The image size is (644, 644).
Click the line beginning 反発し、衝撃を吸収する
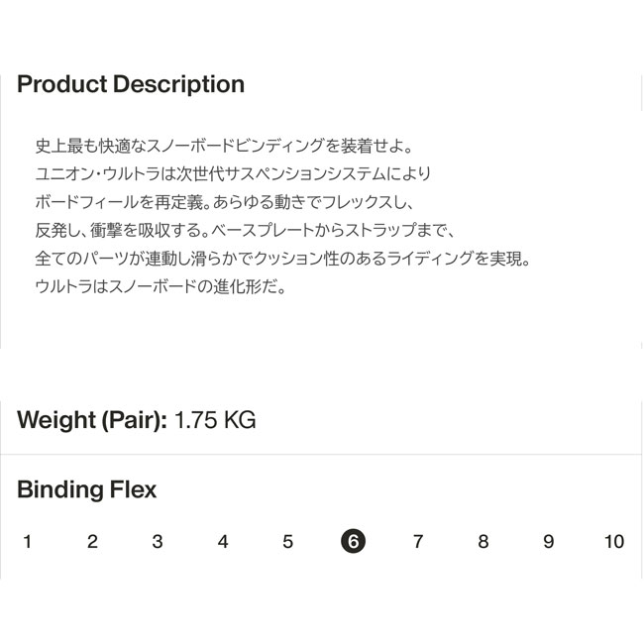pyautogui.click(x=244, y=231)
